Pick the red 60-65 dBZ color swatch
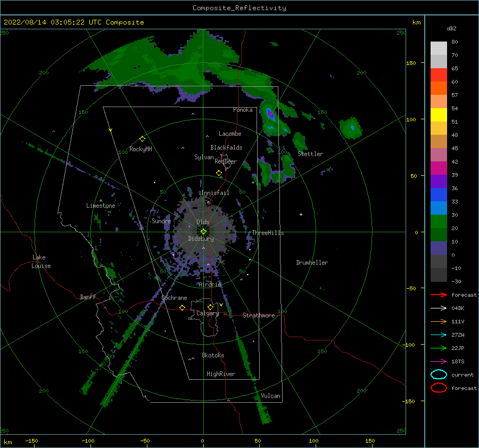 click(439, 75)
